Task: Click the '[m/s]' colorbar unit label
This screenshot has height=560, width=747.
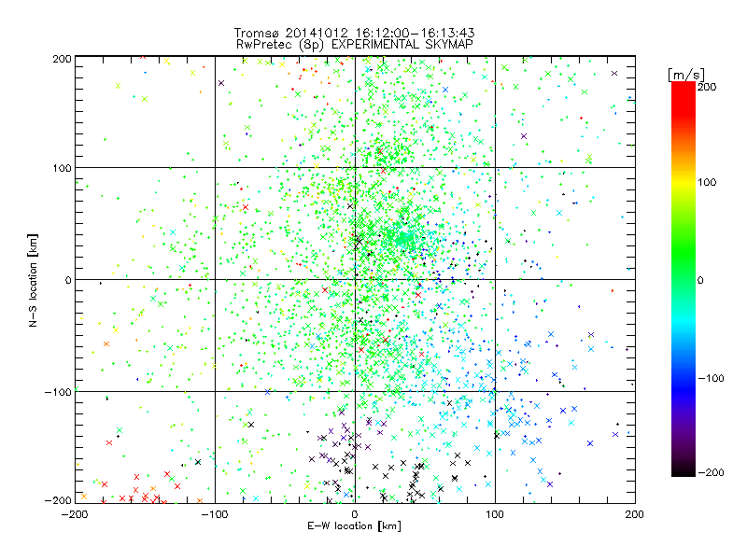Action: tap(686, 75)
